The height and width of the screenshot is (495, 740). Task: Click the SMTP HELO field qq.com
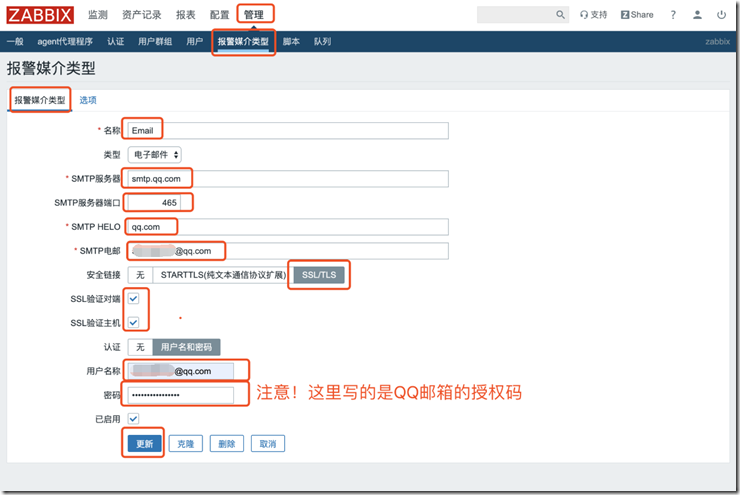(x=288, y=227)
